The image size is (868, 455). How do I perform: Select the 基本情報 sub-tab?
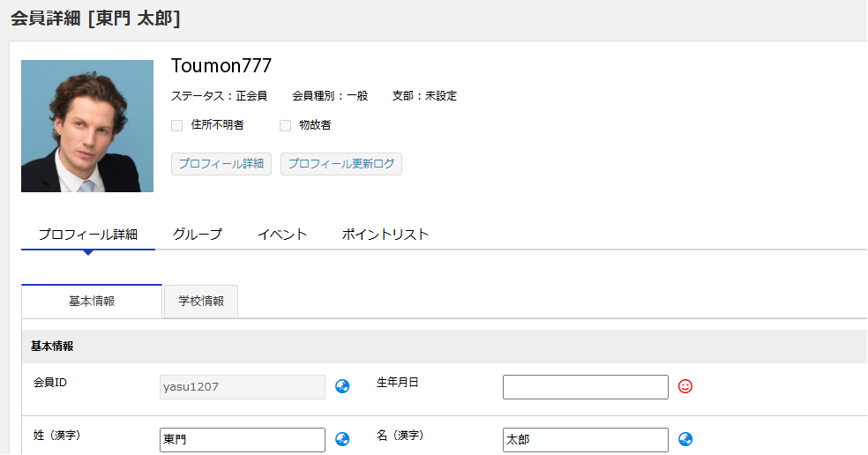pyautogui.click(x=92, y=301)
